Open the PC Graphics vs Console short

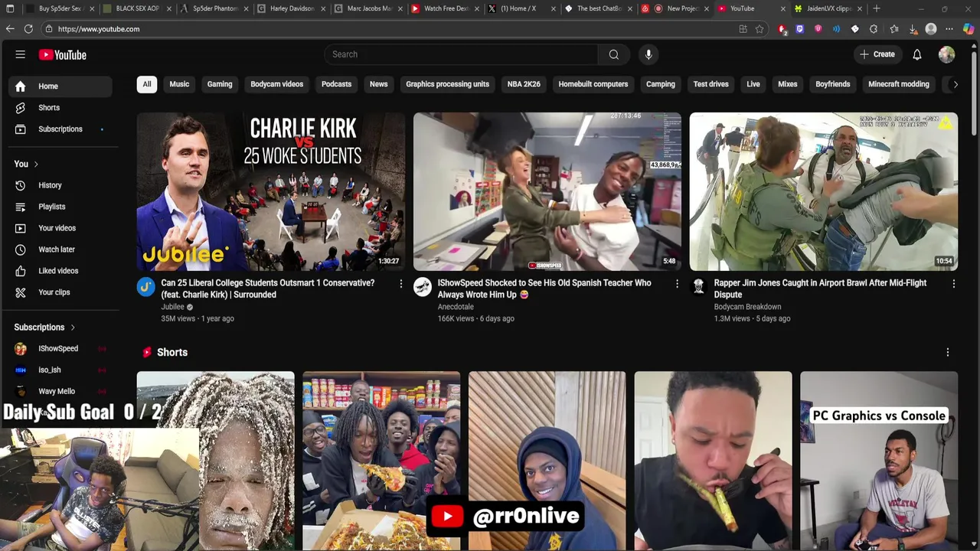tap(879, 461)
